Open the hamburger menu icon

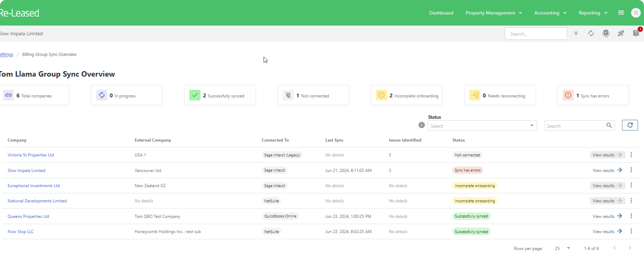pos(621,13)
